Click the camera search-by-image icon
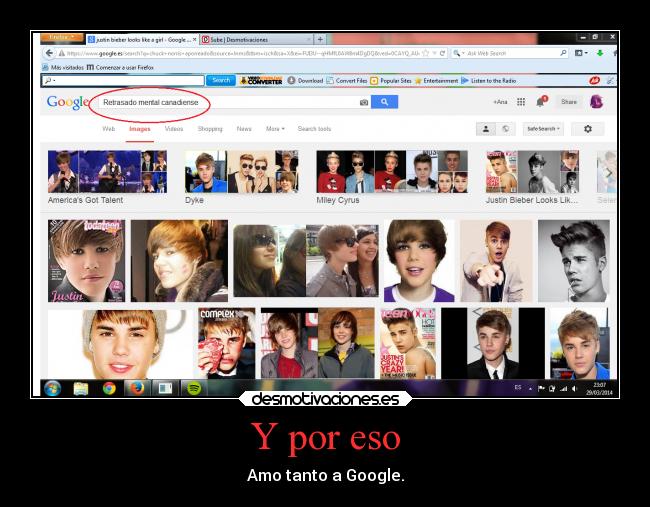 pos(363,102)
